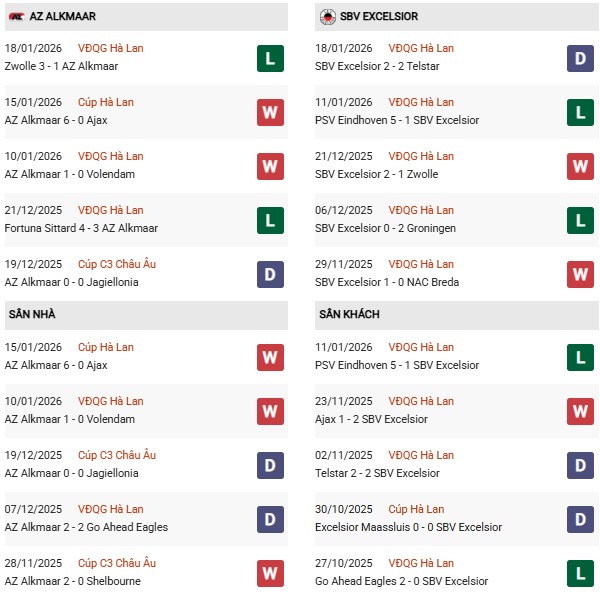Click D badge for SBV Excelsior 2 - 2 Telstar

pos(579,58)
